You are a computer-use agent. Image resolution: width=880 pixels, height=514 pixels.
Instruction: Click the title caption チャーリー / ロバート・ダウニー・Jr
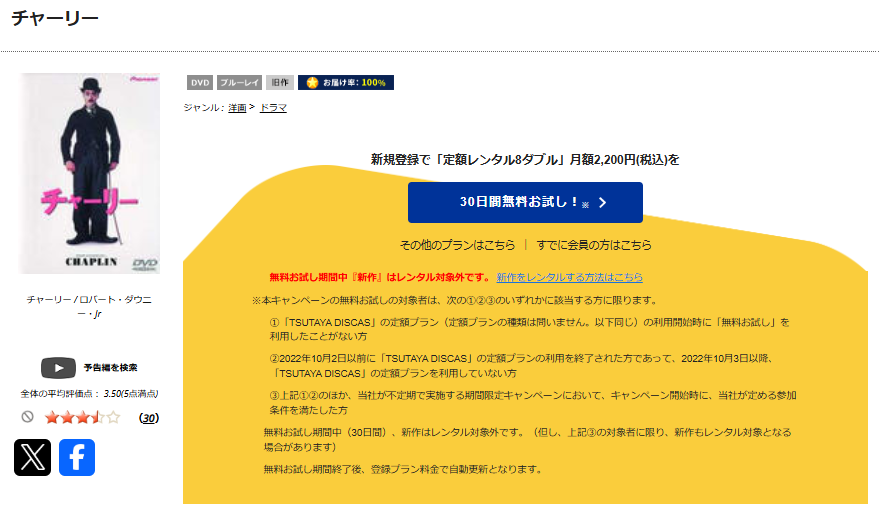click(90, 306)
